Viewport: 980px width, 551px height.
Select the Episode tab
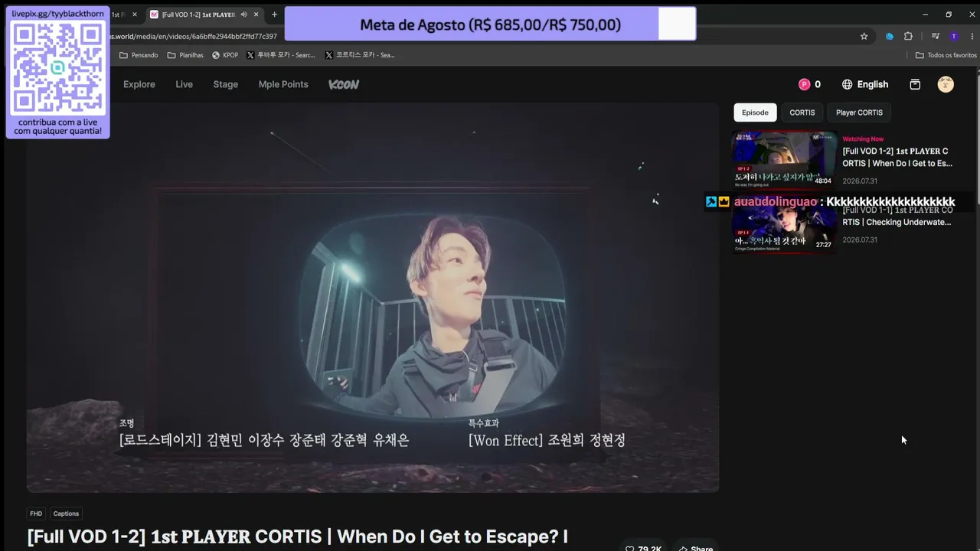[755, 112]
